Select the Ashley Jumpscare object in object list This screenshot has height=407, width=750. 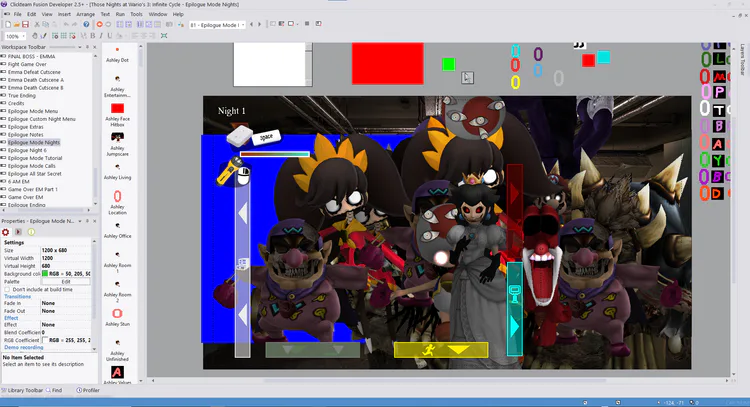point(117,144)
